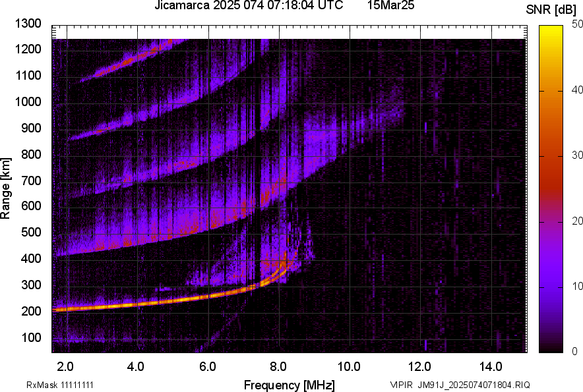583x392 pixels.
Task: Click the frequency tick label "6.0"
Action: tap(208, 367)
